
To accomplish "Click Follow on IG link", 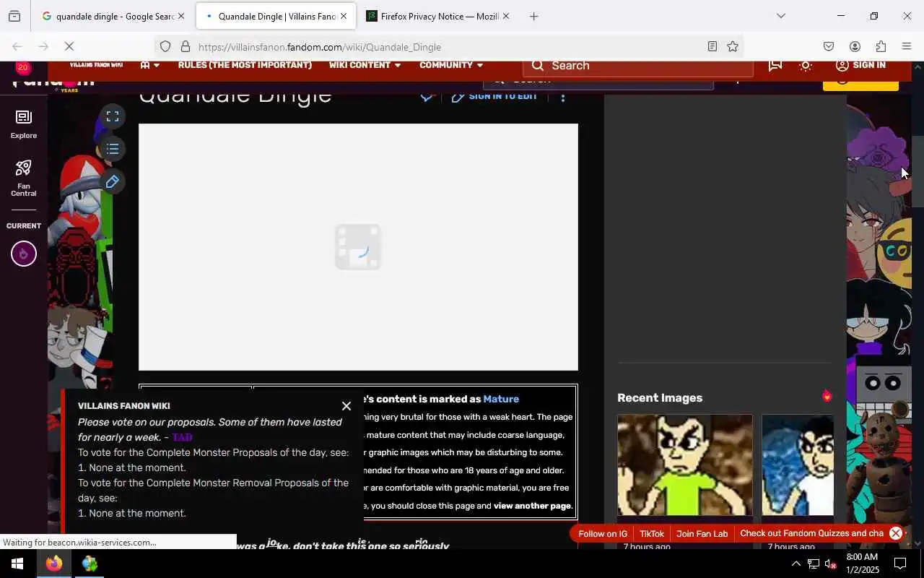I will tap(603, 534).
